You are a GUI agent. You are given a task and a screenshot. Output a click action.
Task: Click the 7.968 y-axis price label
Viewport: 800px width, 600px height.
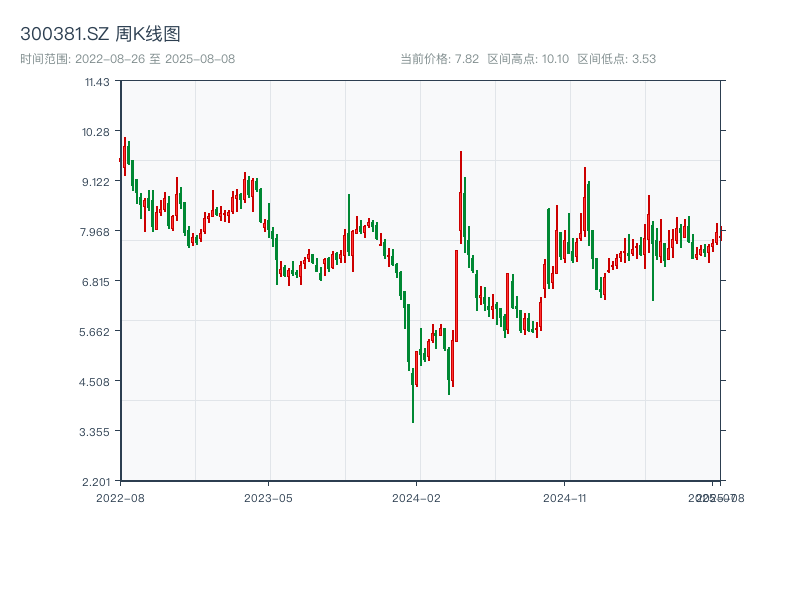pyautogui.click(x=97, y=232)
